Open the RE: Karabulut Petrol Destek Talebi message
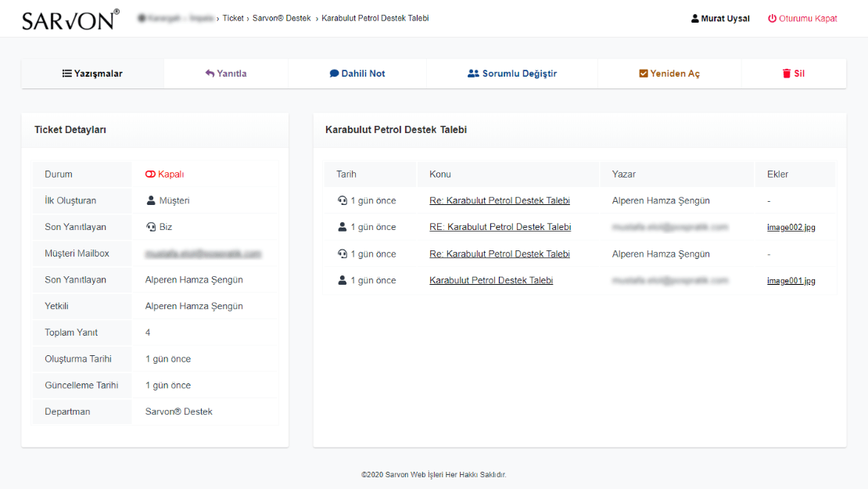The image size is (868, 489). 500,227
